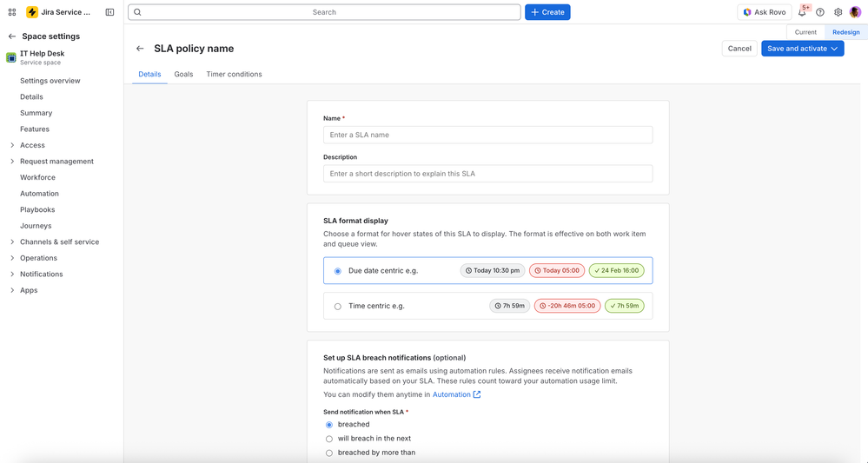868x463 pixels.
Task: Expand Channels & self service section
Action: [12, 241]
